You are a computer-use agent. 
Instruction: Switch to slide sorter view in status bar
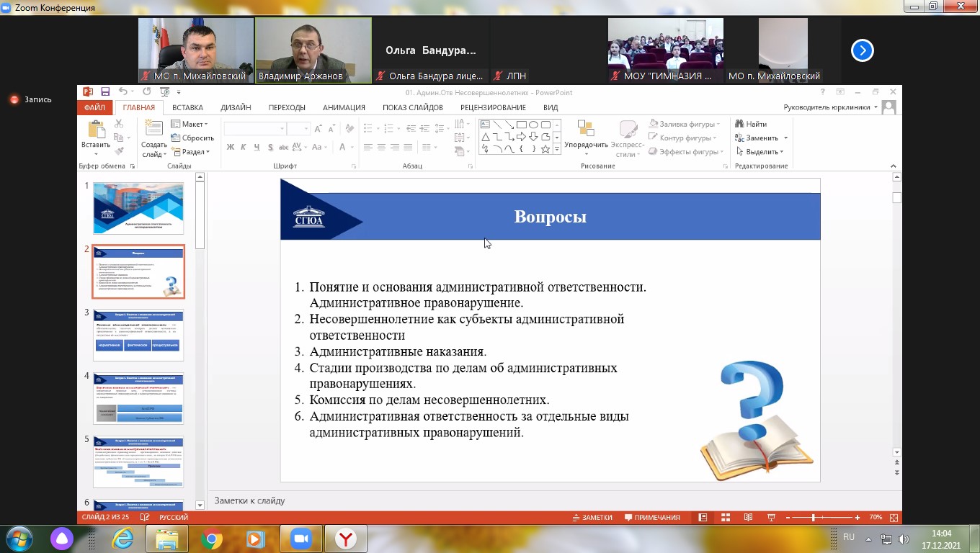tap(725, 517)
